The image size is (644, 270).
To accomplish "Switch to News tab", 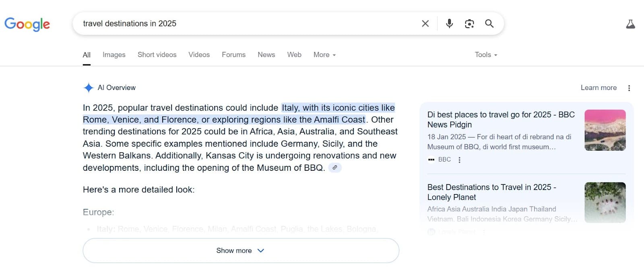I will (266, 55).
